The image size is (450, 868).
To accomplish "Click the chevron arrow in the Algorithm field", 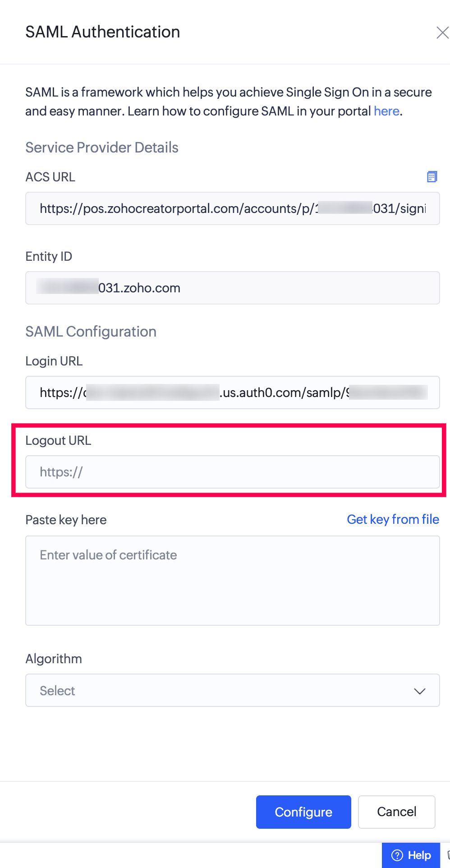I will click(x=420, y=691).
